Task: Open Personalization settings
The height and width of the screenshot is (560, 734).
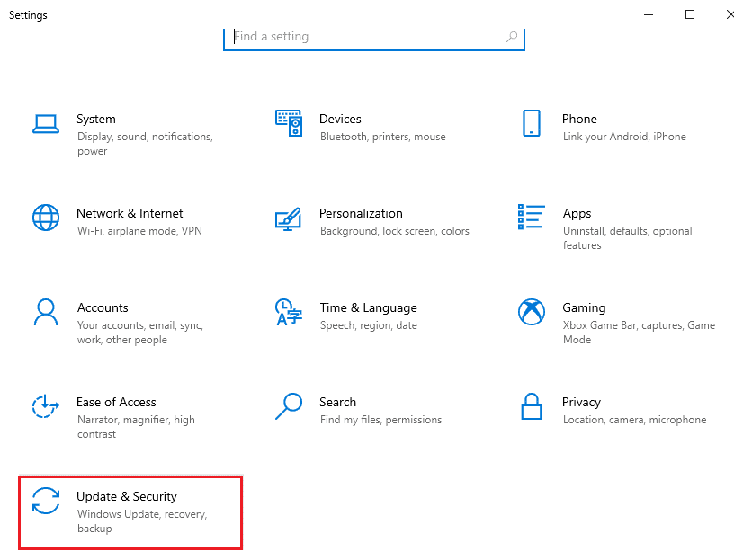Action: tap(361, 213)
